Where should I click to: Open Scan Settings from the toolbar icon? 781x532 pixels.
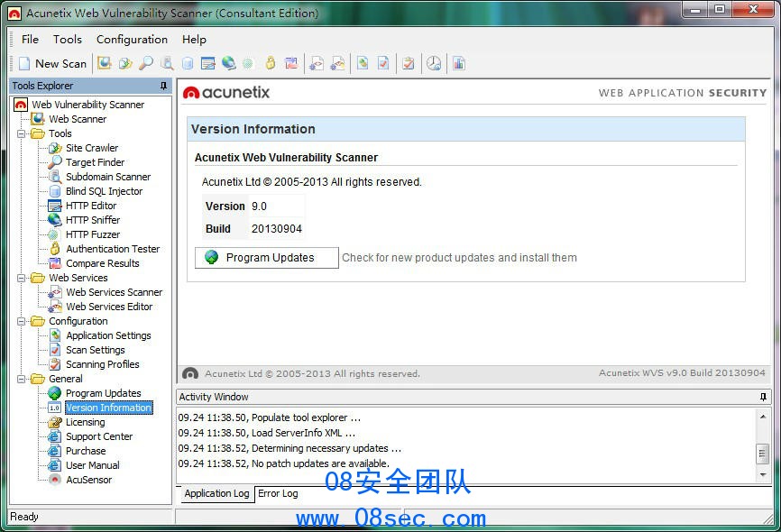(383, 63)
